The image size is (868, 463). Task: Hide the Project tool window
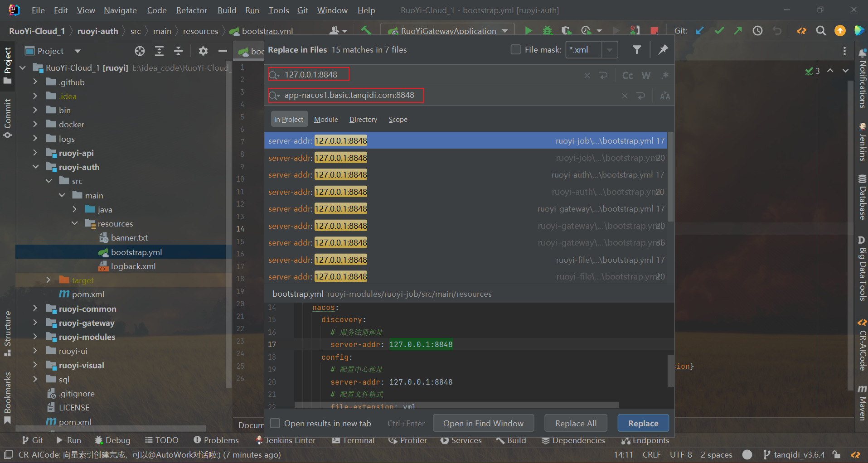pos(223,51)
